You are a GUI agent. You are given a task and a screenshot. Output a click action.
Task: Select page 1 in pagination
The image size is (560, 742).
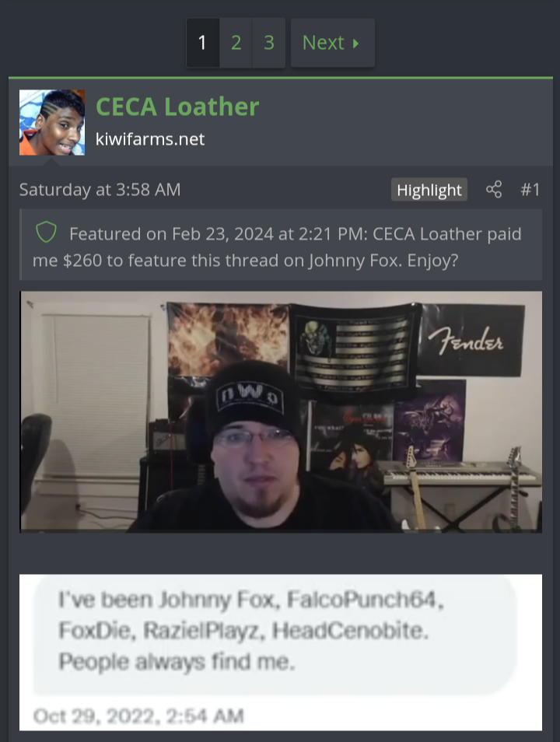[x=202, y=43]
